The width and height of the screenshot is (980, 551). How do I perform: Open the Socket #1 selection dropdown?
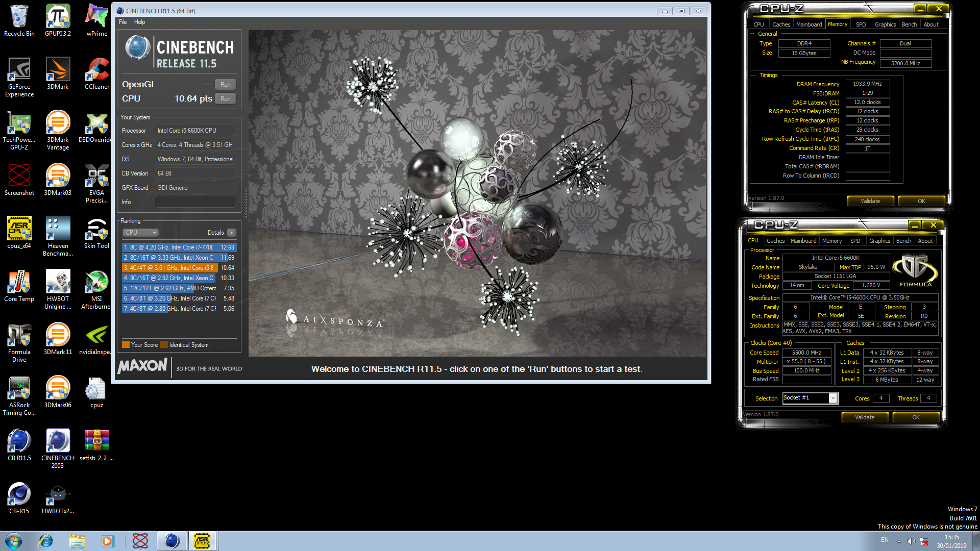(810, 398)
